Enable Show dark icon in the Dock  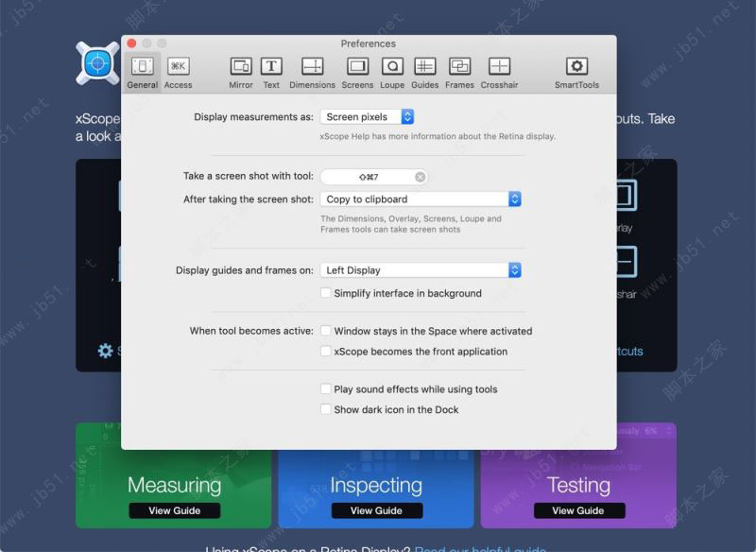pos(326,409)
